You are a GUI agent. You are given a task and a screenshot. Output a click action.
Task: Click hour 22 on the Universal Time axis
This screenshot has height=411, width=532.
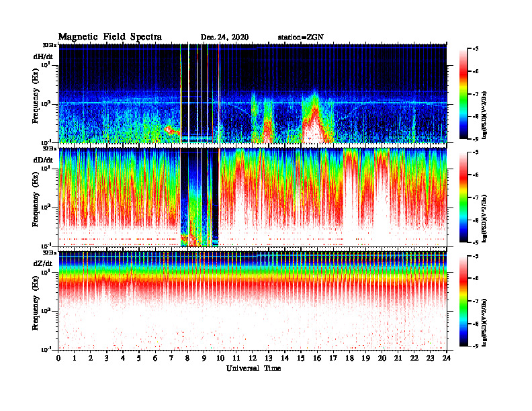point(414,359)
